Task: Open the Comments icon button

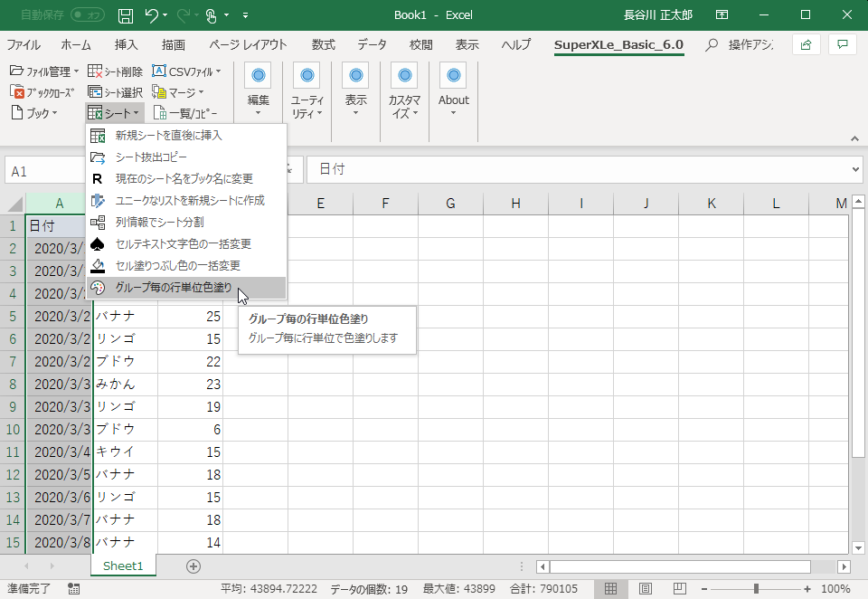Action: click(843, 45)
